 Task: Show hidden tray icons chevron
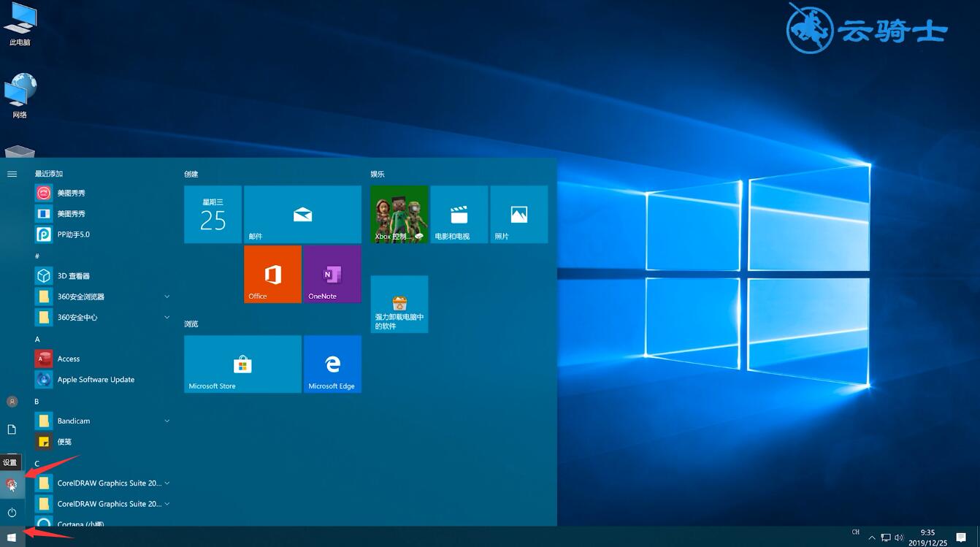[872, 538]
